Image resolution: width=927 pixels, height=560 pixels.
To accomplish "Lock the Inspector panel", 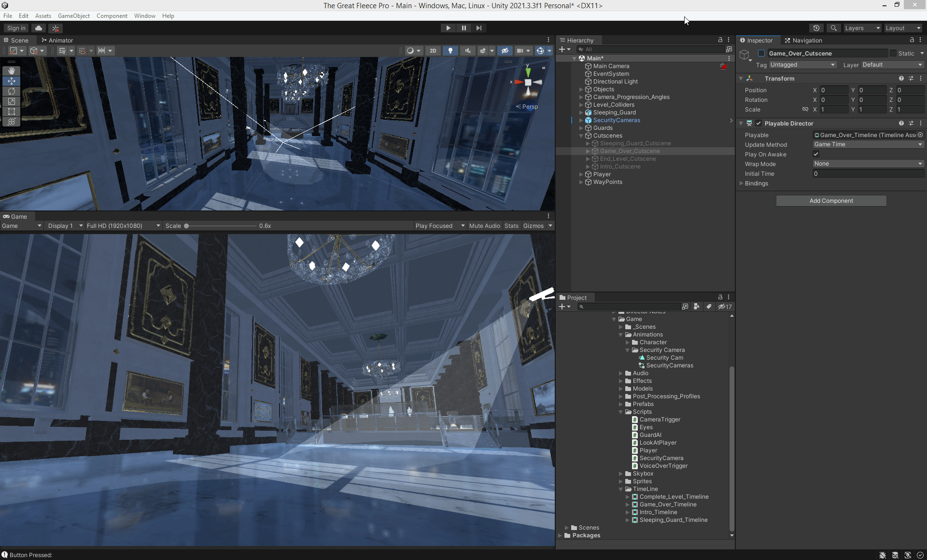I will [x=912, y=40].
